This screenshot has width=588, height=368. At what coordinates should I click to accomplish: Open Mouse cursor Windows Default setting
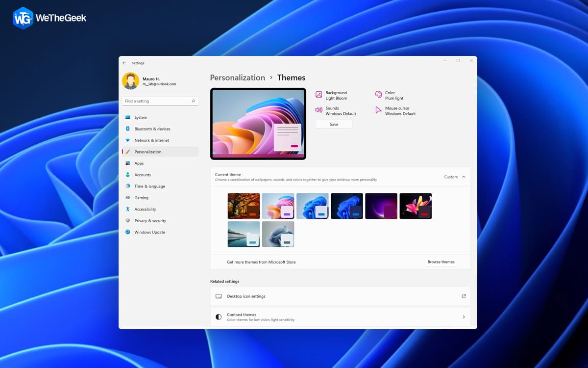click(395, 111)
